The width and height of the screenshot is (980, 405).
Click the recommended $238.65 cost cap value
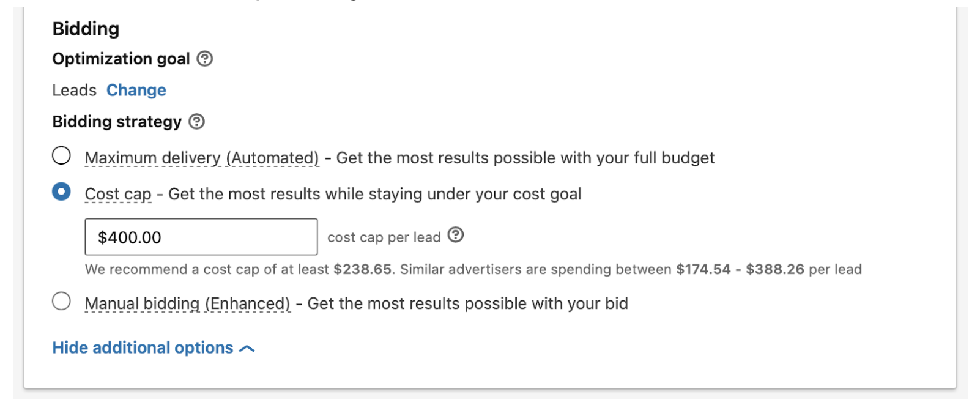360,269
